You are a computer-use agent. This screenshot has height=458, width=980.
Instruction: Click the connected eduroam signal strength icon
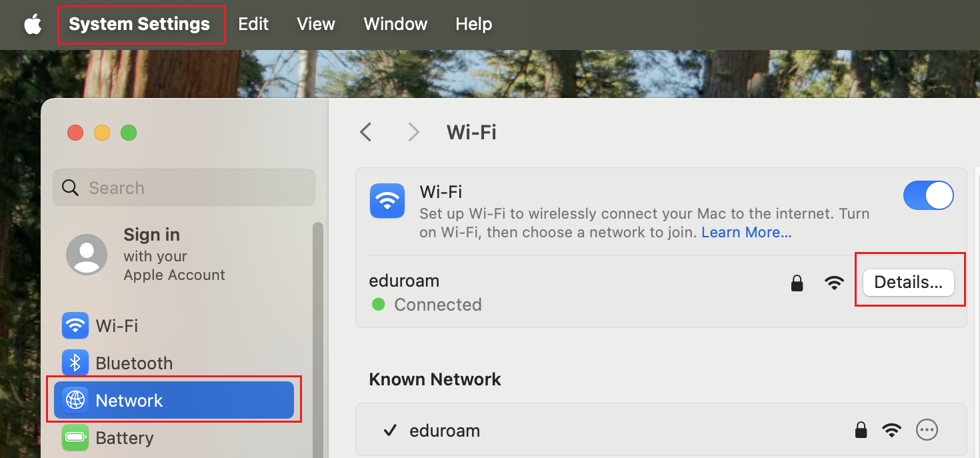point(834,283)
